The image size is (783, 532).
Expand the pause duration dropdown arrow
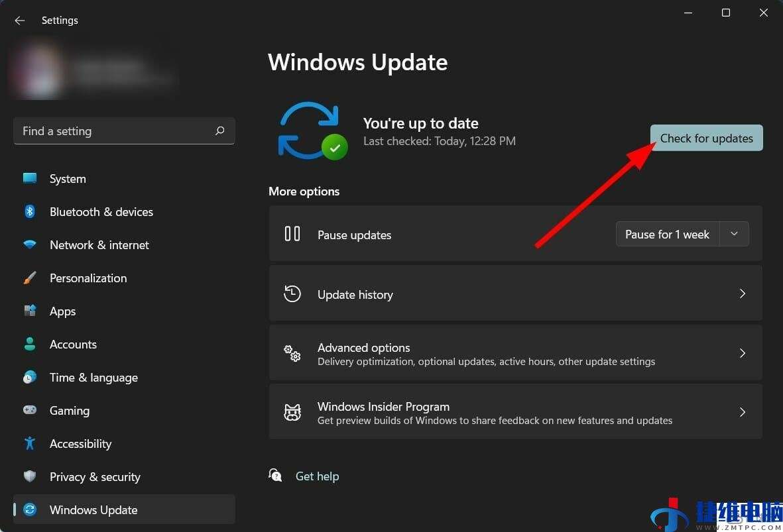click(734, 234)
